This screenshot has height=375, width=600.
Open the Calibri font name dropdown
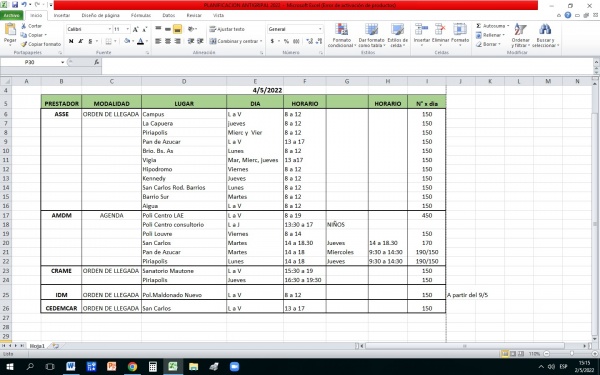[109, 29]
